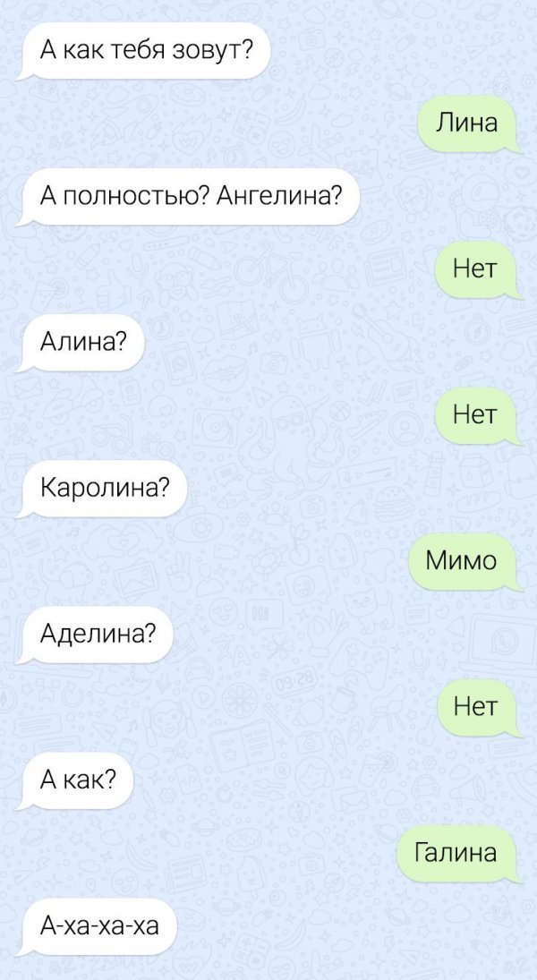The height and width of the screenshot is (980, 537).
Task: Select the 'А полностью? Ангелина?' message
Action: (190, 197)
